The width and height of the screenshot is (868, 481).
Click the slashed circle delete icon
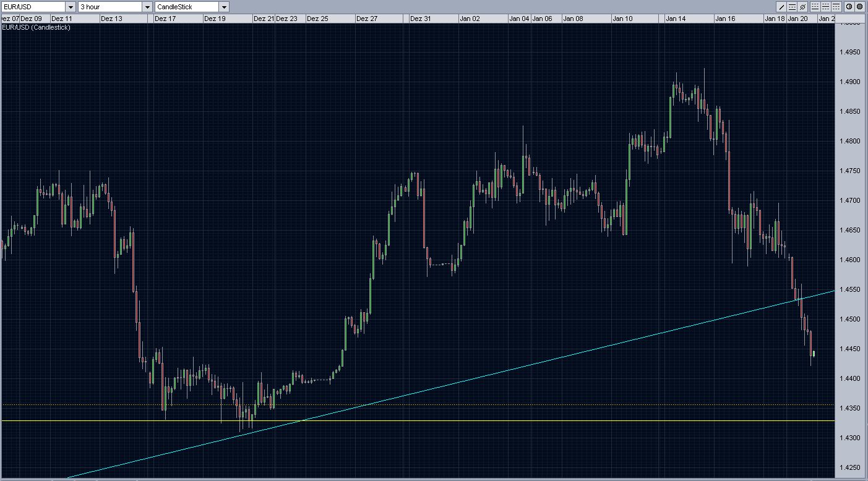(802, 7)
